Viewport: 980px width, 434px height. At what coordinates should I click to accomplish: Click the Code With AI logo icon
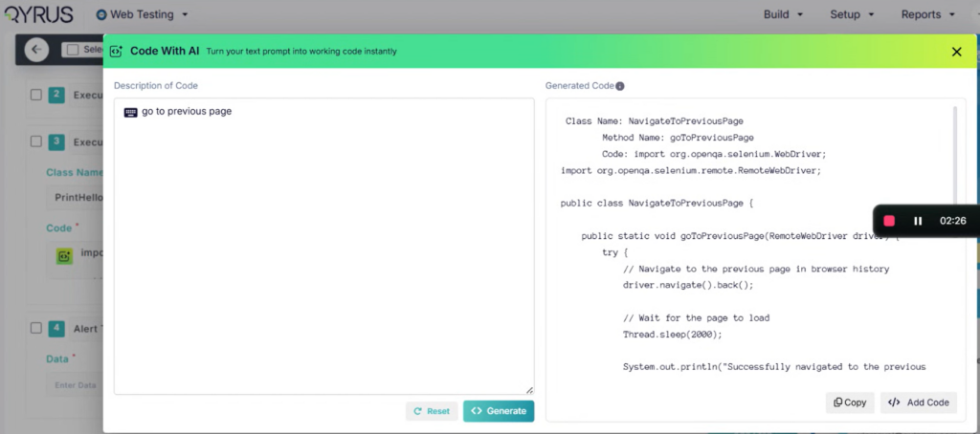click(x=117, y=52)
